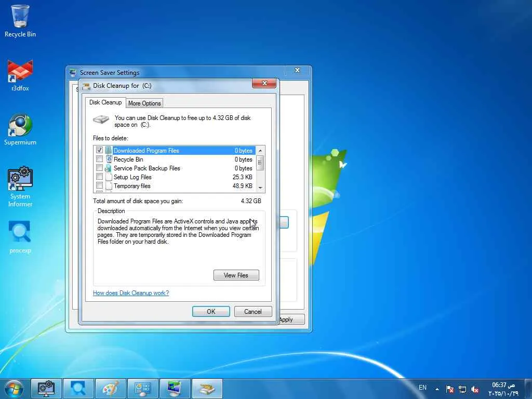The height and width of the screenshot is (399, 532).
Task: Open the Recycle Bin desktop icon
Action: 20,20
